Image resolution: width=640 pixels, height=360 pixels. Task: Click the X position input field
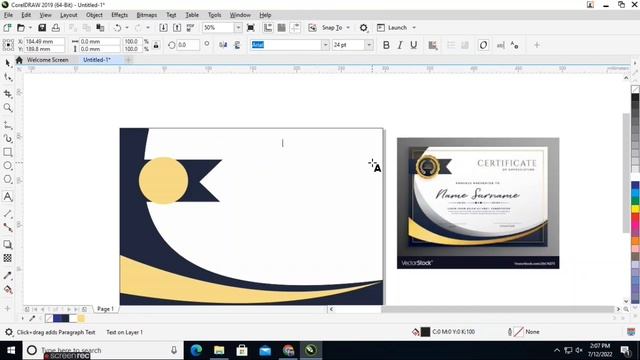click(x=44, y=41)
